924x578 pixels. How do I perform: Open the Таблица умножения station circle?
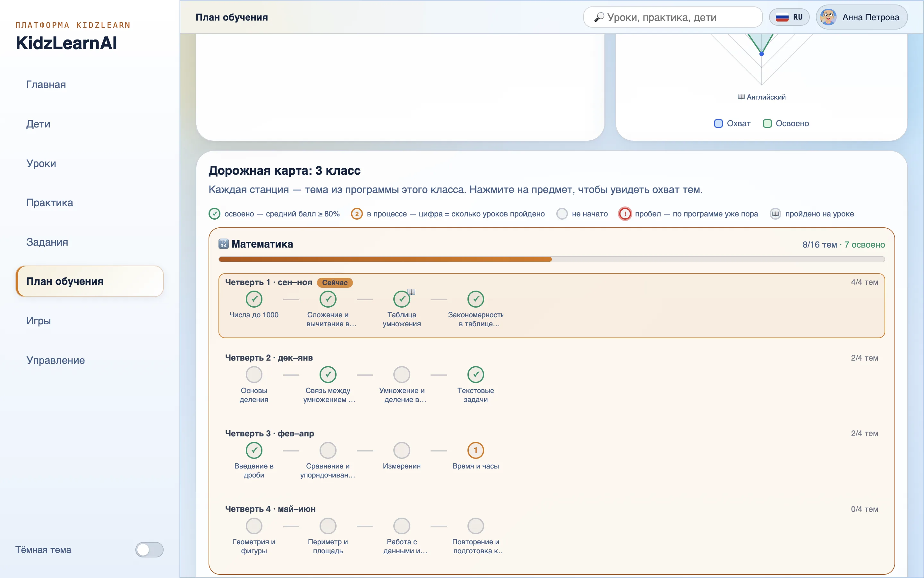pos(402,299)
